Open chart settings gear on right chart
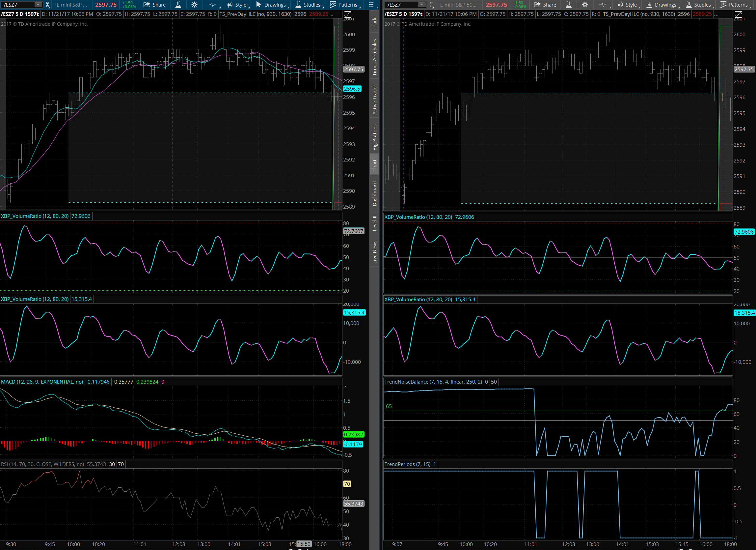This screenshot has width=756, height=550. [x=585, y=5]
